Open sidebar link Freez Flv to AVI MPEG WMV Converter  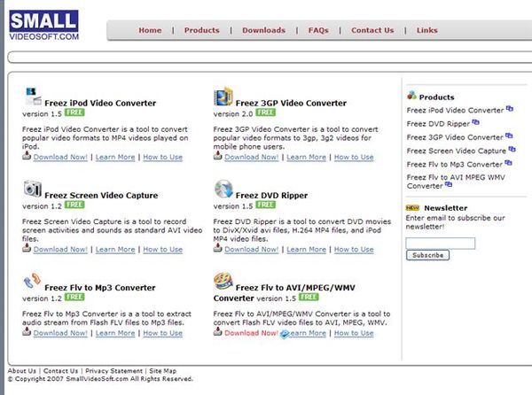coord(456,182)
